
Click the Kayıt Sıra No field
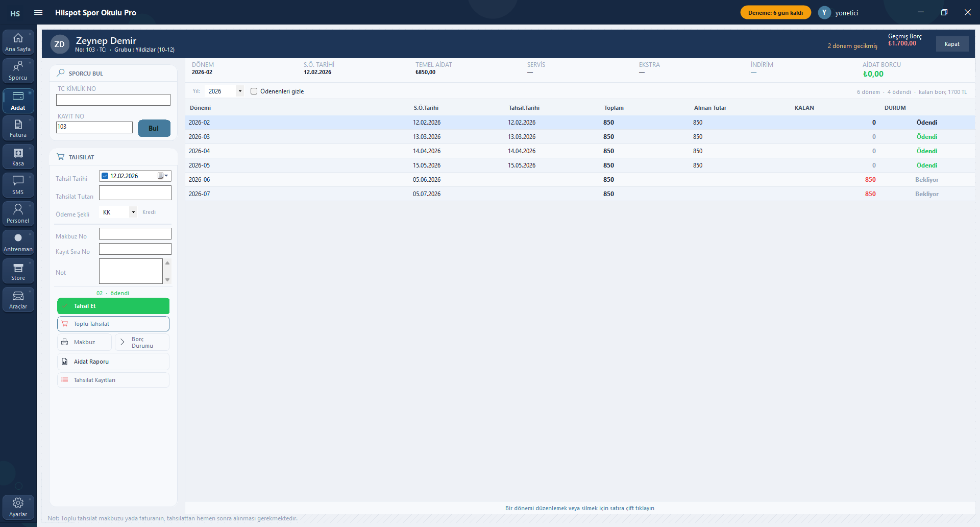(135, 249)
